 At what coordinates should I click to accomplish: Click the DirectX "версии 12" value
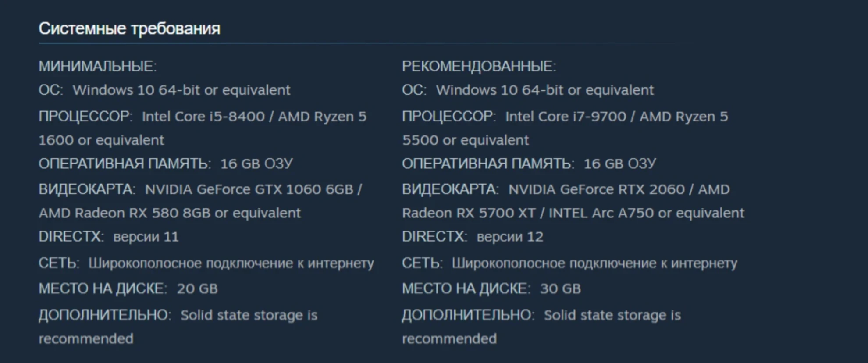(x=510, y=237)
